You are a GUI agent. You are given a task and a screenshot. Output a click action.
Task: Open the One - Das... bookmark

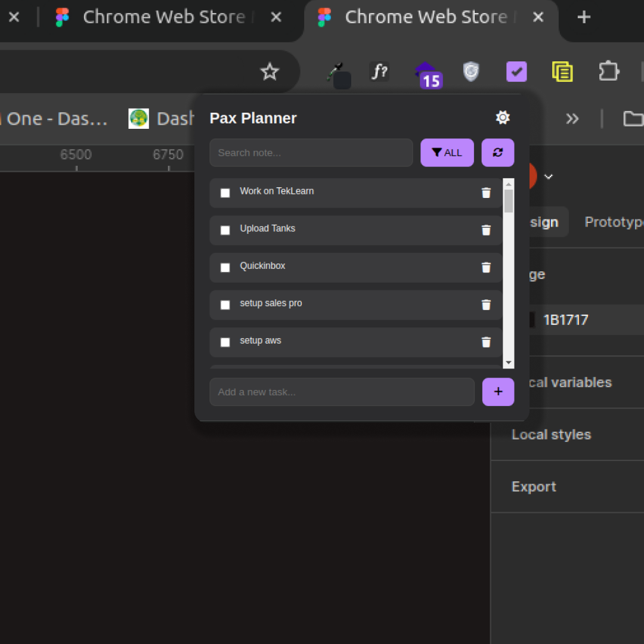pos(54,119)
